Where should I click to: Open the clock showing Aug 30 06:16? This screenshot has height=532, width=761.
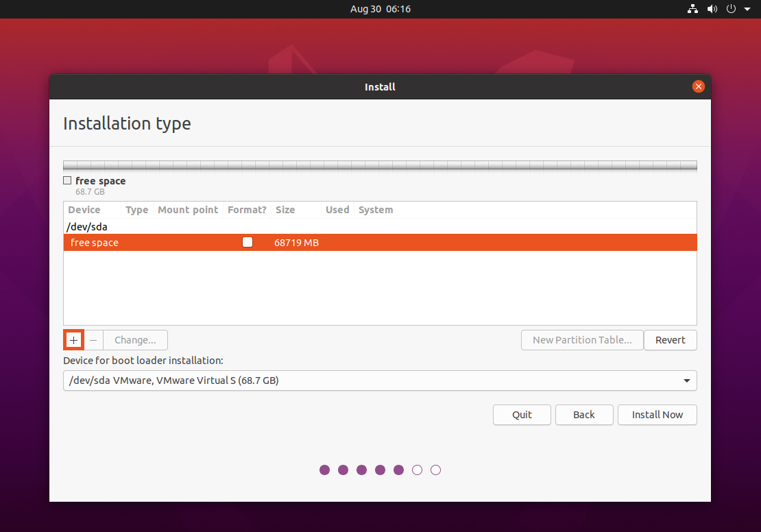point(380,9)
